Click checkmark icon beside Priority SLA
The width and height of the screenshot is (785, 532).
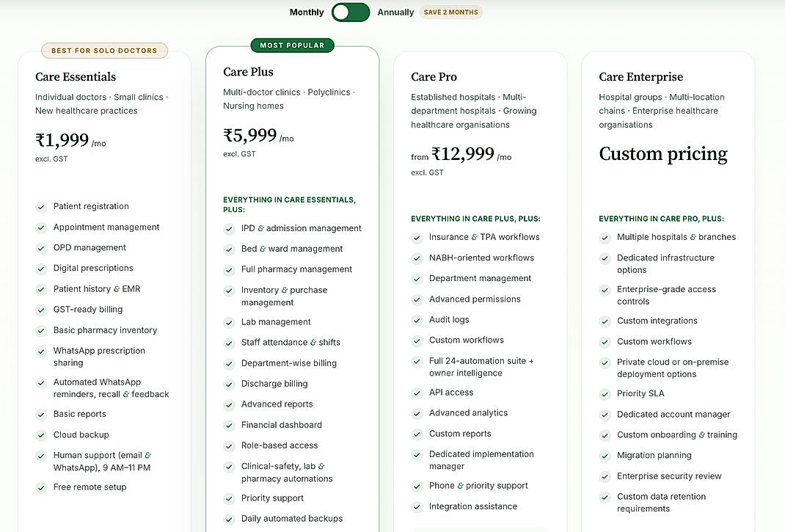605,394
